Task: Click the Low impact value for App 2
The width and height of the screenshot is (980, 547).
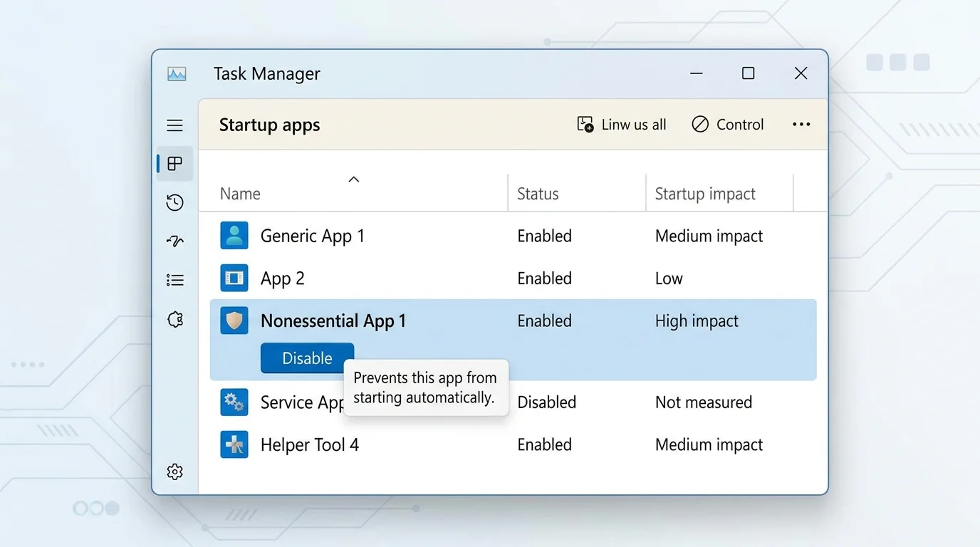Action: (669, 278)
